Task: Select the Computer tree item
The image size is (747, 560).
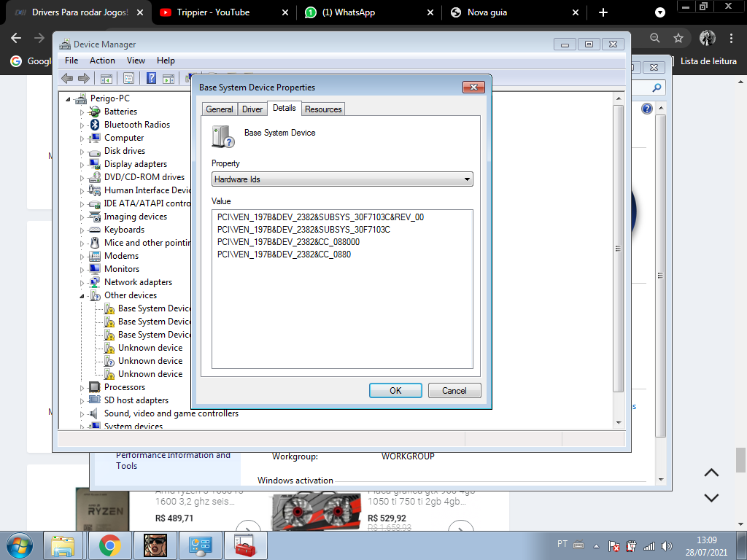Action: click(124, 138)
